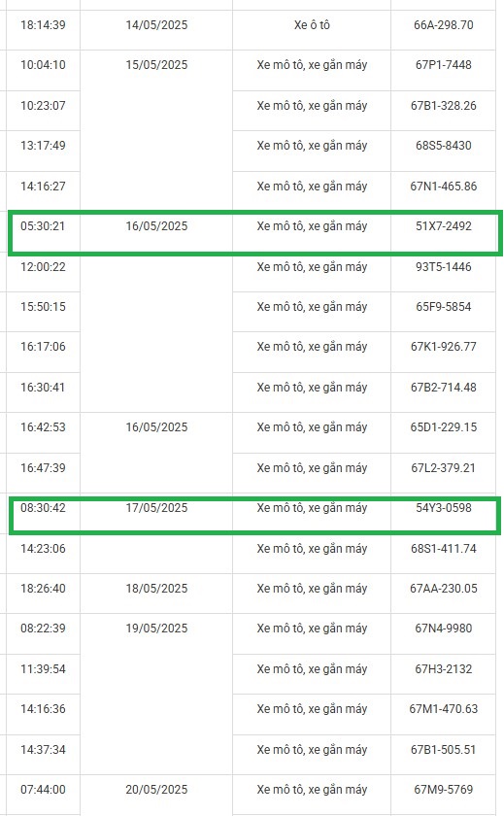Screen dimensions: 504x816
Task: Select the cell with plate 51X7-2492
Action: 443,231
